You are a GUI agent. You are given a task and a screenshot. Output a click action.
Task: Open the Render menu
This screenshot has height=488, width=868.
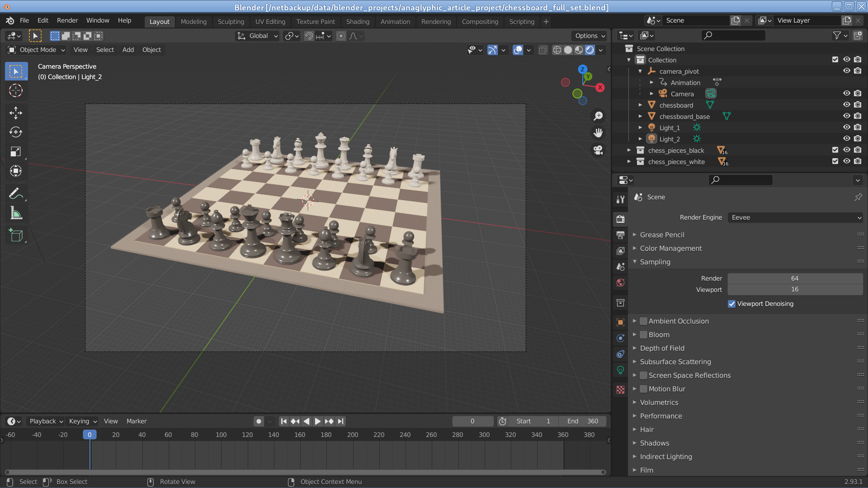67,20
